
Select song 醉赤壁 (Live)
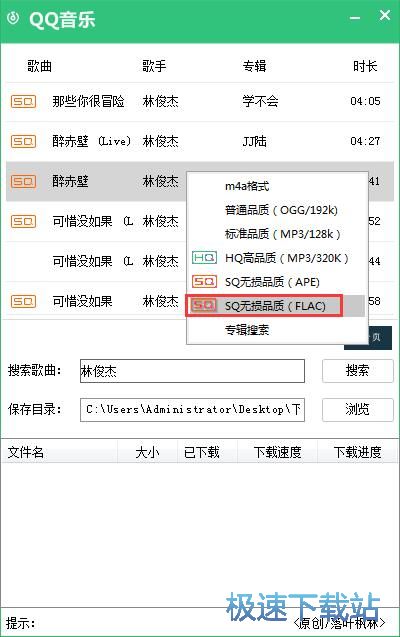[x=92, y=141]
